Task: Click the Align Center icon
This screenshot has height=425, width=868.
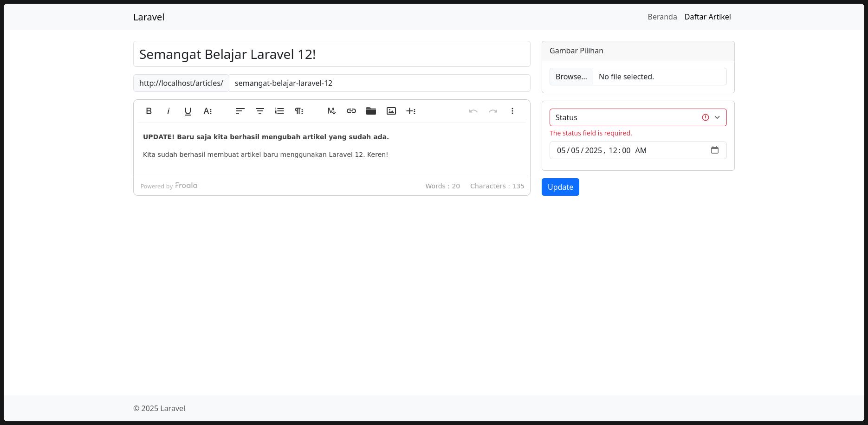Action: (260, 111)
